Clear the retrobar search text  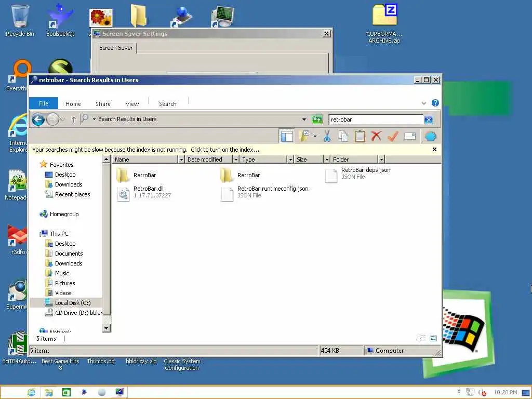[429, 119]
